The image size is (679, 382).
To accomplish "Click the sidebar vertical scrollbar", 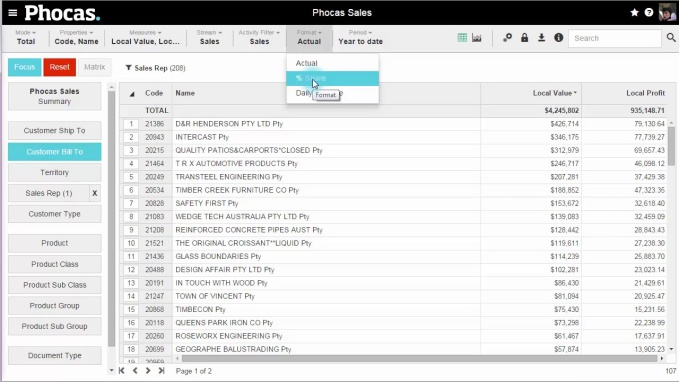I will [111, 219].
